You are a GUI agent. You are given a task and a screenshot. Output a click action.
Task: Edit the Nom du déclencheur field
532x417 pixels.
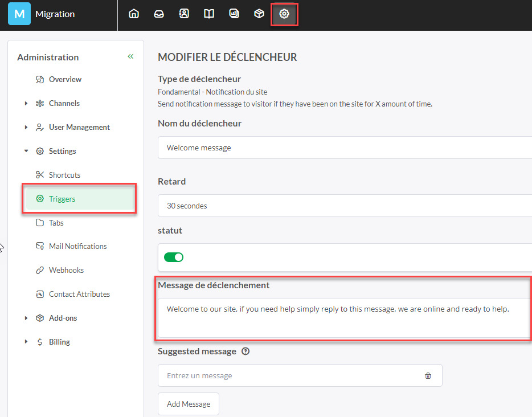345,148
